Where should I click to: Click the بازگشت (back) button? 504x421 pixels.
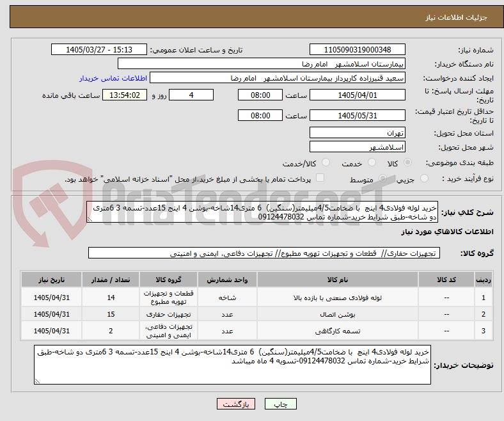point(236,404)
